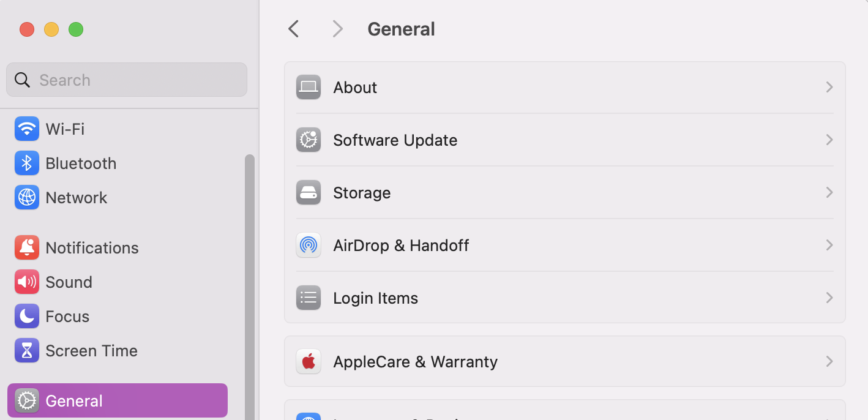Open the Storage disk icon
868x420 pixels.
pos(309,192)
